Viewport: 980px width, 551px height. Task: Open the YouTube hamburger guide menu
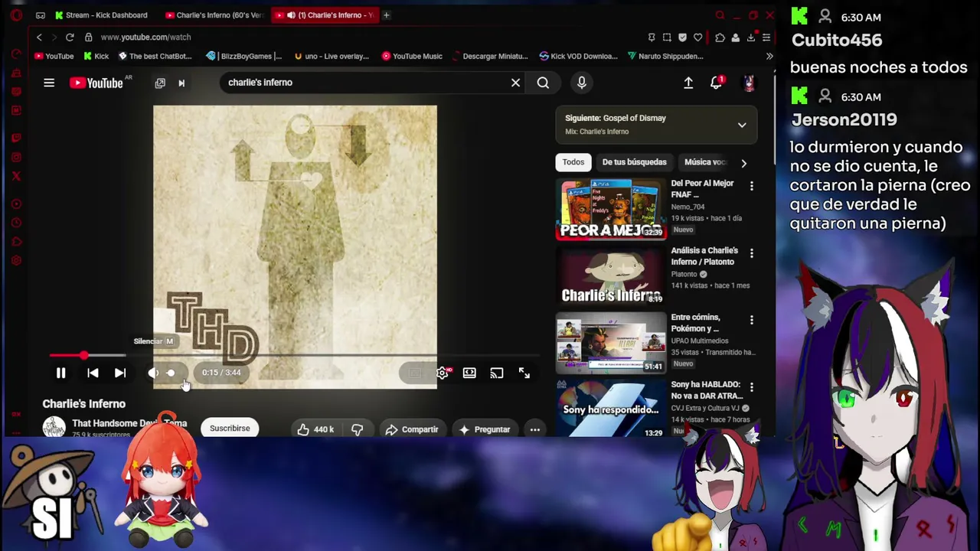[x=49, y=83]
